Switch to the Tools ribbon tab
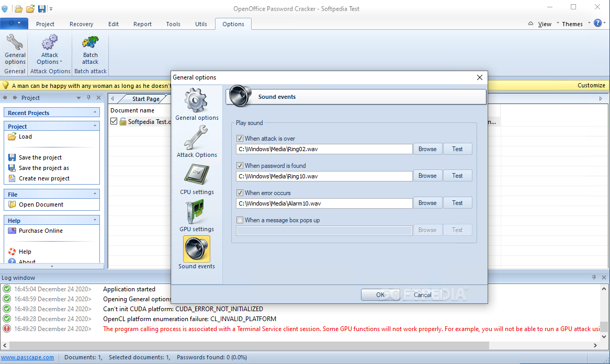Image resolution: width=610 pixels, height=364 pixels. tap(173, 24)
